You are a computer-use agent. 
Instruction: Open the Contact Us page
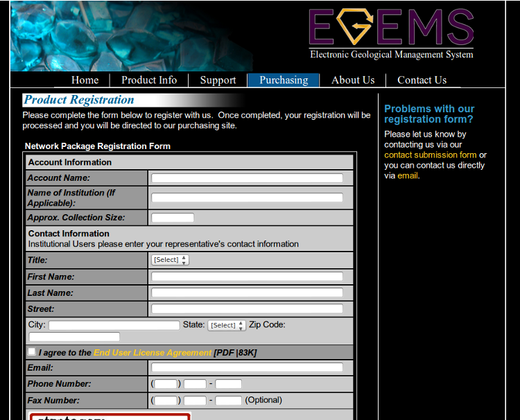422,80
